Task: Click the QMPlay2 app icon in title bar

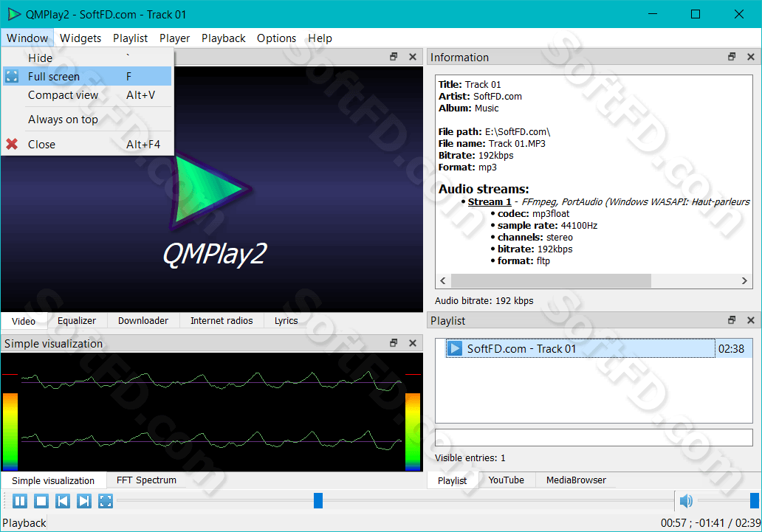Action: tap(14, 14)
